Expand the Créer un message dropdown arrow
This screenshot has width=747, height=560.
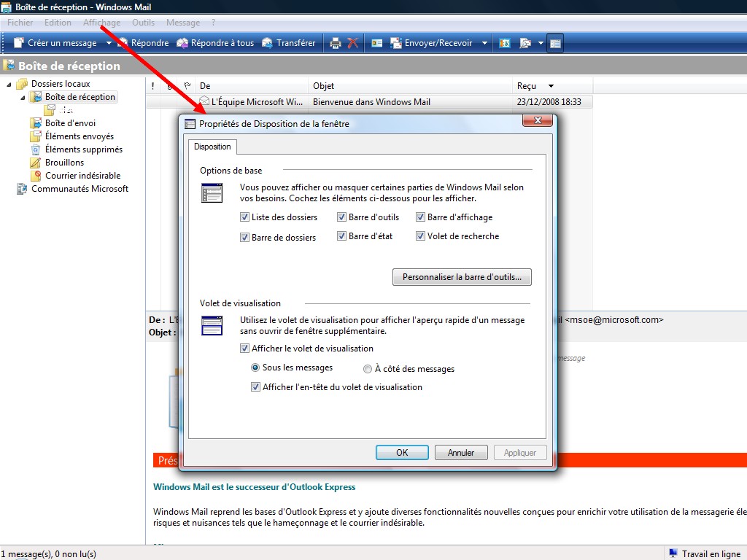pyautogui.click(x=109, y=43)
